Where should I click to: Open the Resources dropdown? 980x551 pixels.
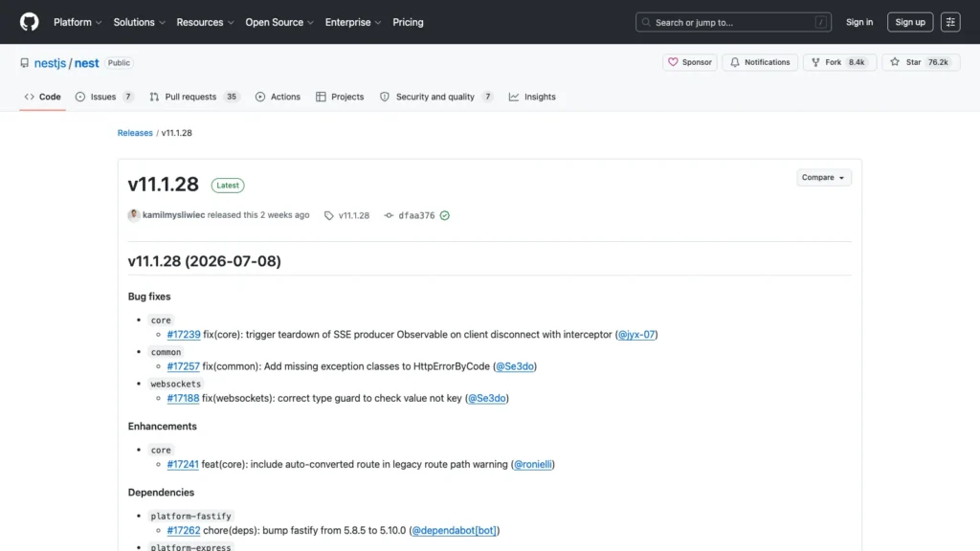(x=205, y=22)
